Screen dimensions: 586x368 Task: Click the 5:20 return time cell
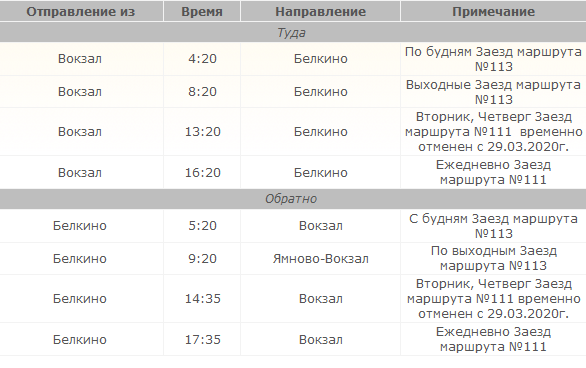click(x=202, y=226)
